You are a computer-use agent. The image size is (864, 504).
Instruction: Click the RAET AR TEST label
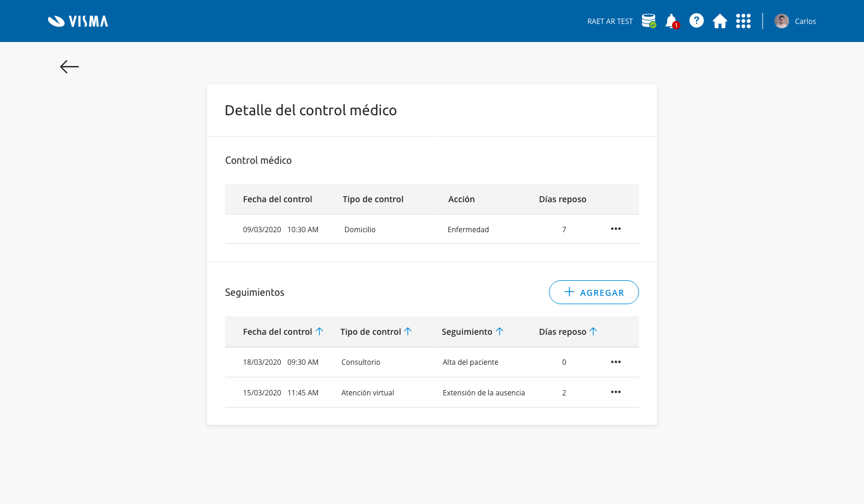pos(610,20)
